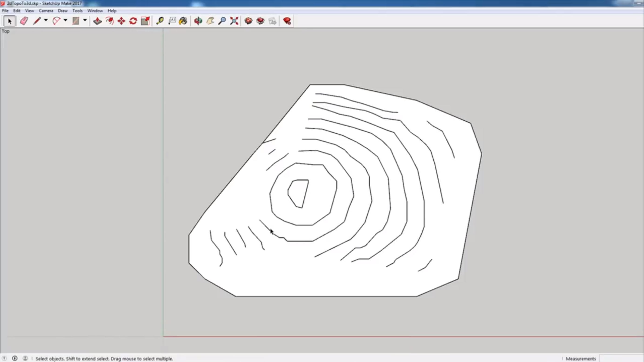Select the Select arrow tool
Screen dimensions: 644x362
tap(10, 21)
